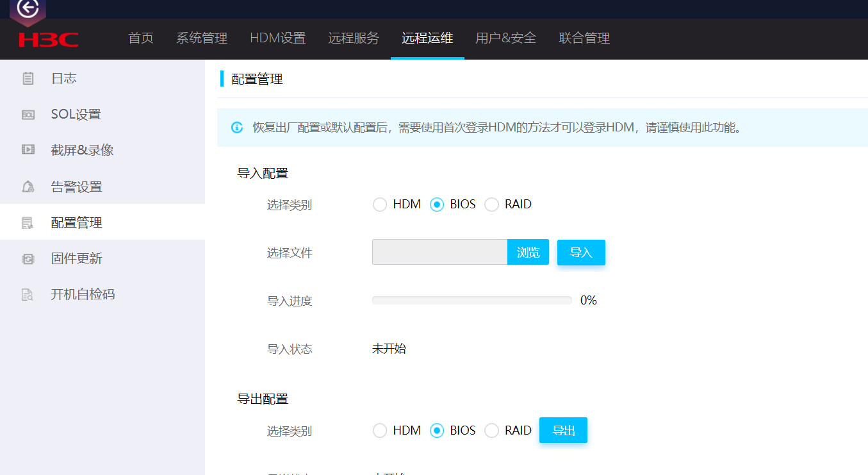The height and width of the screenshot is (475, 868).
Task: Click the back arrow icon at top-left
Action: point(28,8)
